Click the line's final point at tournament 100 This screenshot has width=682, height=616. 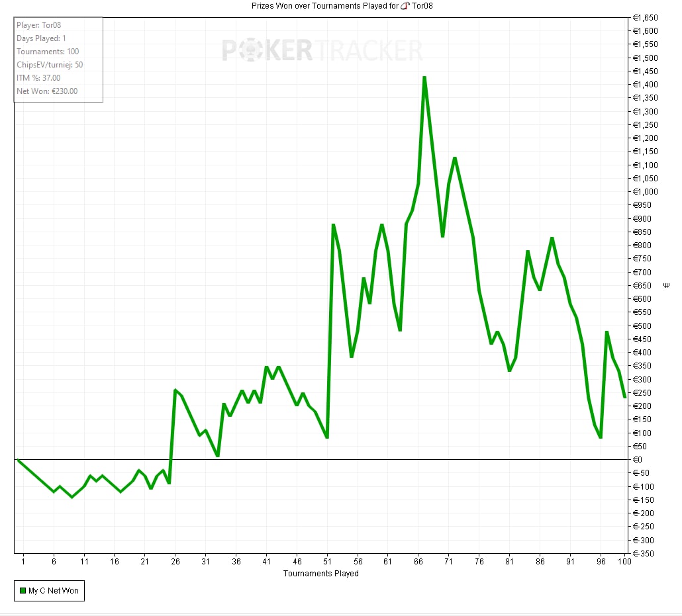click(624, 397)
